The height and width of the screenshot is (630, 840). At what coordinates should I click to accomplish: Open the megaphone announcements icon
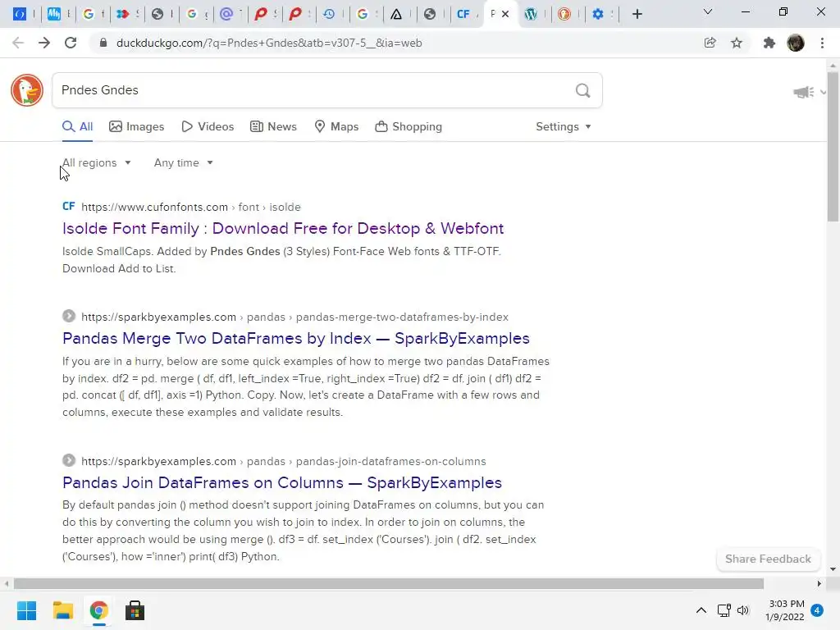[804, 92]
